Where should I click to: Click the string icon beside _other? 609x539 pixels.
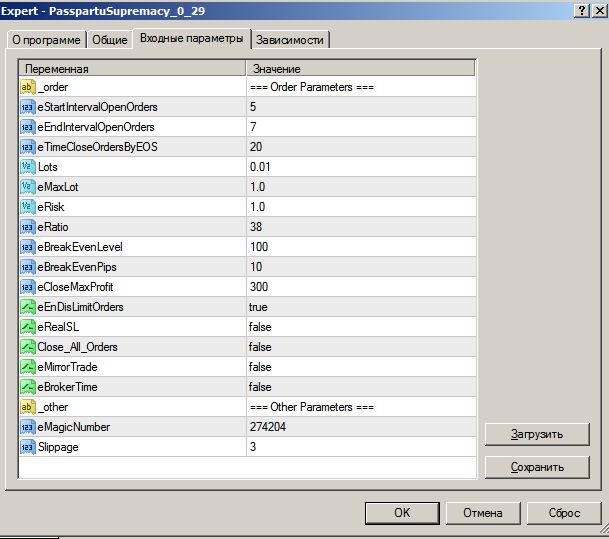pos(28,407)
